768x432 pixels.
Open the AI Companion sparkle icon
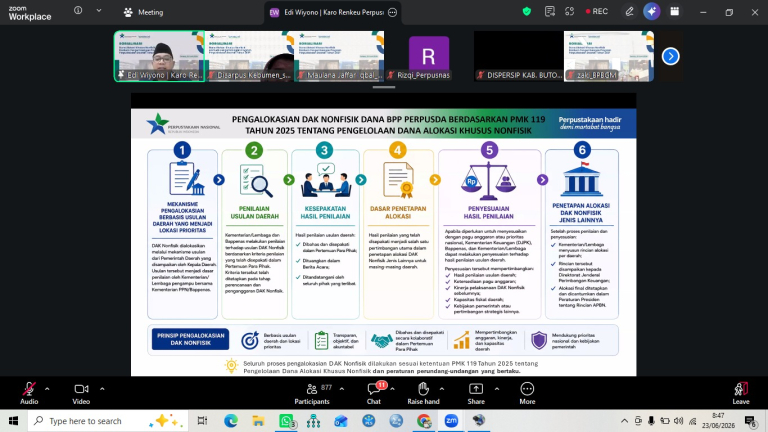coord(651,11)
